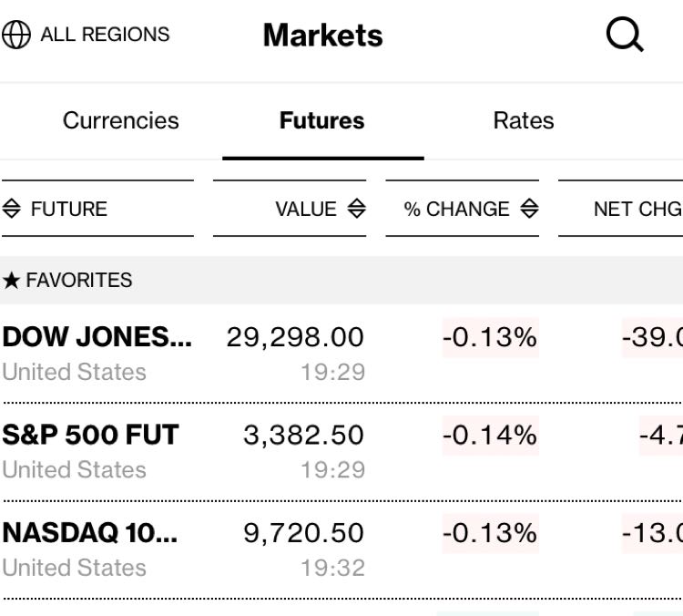Click the sort arrows beside VALUE
683x616 pixels.
click(x=356, y=209)
